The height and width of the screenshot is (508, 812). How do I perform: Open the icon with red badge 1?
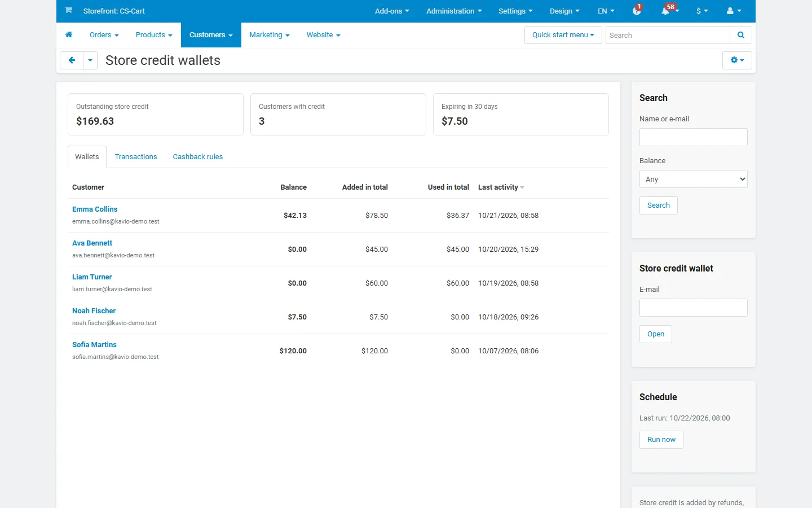click(637, 11)
